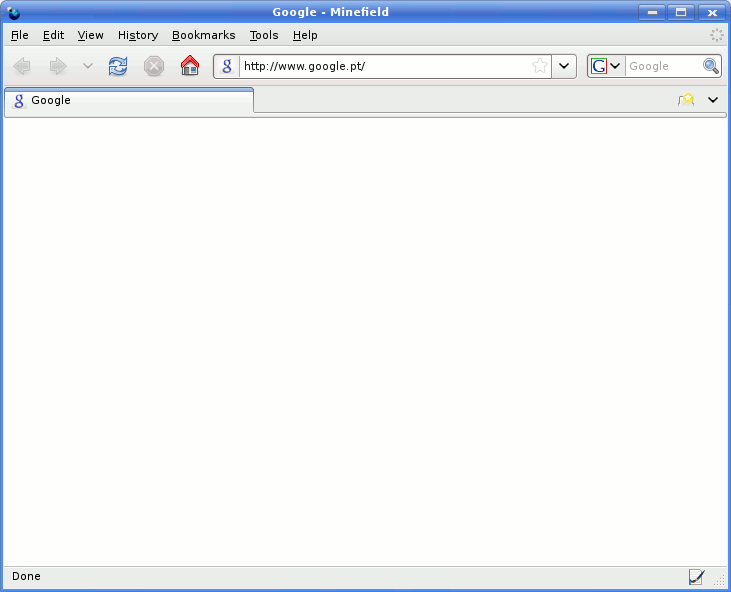731x592 pixels.
Task: Click the status bar notepad pencil icon
Action: coord(697,577)
